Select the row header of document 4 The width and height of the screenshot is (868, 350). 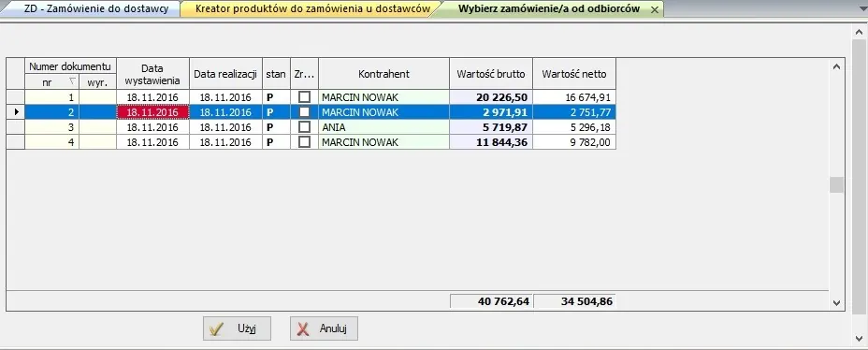[16, 141]
